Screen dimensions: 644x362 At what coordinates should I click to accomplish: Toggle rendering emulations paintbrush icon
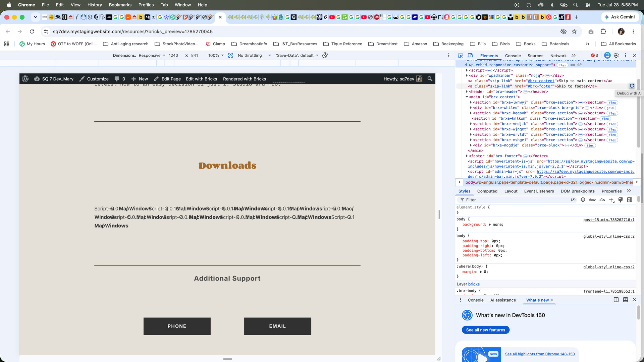[621, 200]
